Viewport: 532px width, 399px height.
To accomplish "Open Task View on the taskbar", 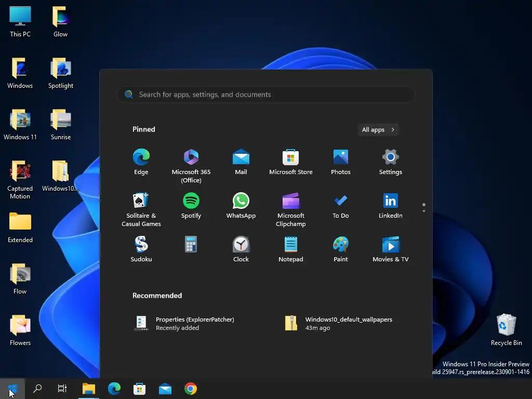I will click(62, 389).
